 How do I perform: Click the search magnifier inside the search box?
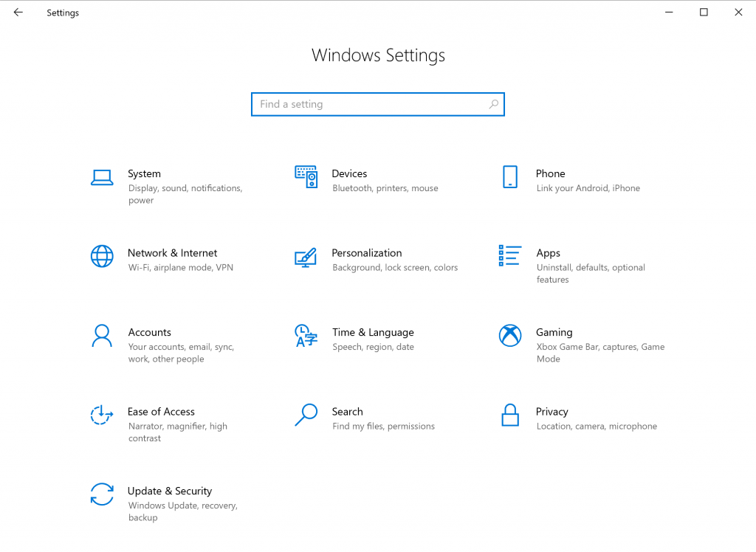493,104
